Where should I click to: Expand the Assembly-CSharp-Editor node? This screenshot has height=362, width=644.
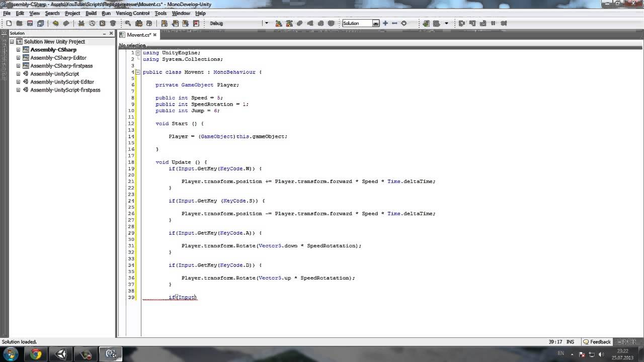19,58
